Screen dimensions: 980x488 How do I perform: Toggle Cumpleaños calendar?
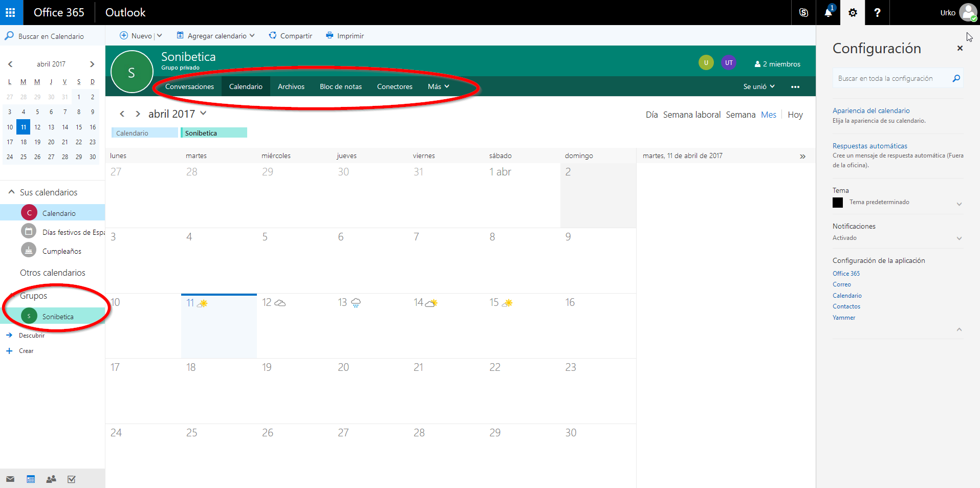[x=52, y=251]
